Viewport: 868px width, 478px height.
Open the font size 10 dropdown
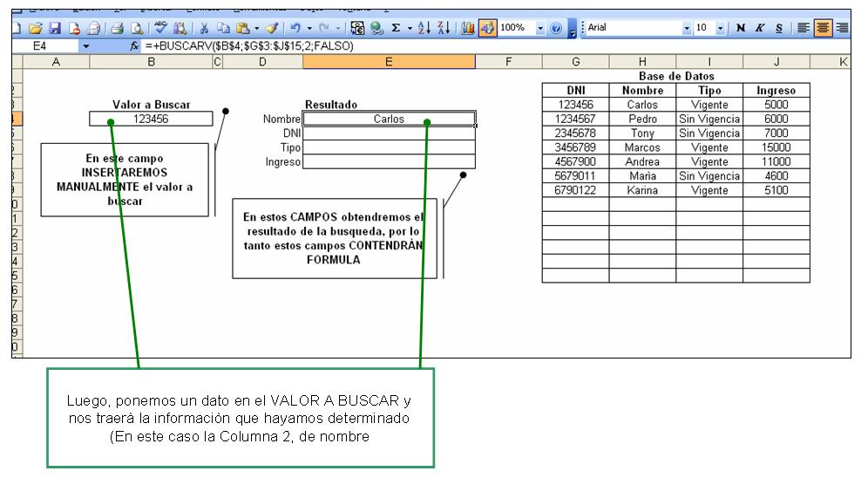[x=720, y=28]
